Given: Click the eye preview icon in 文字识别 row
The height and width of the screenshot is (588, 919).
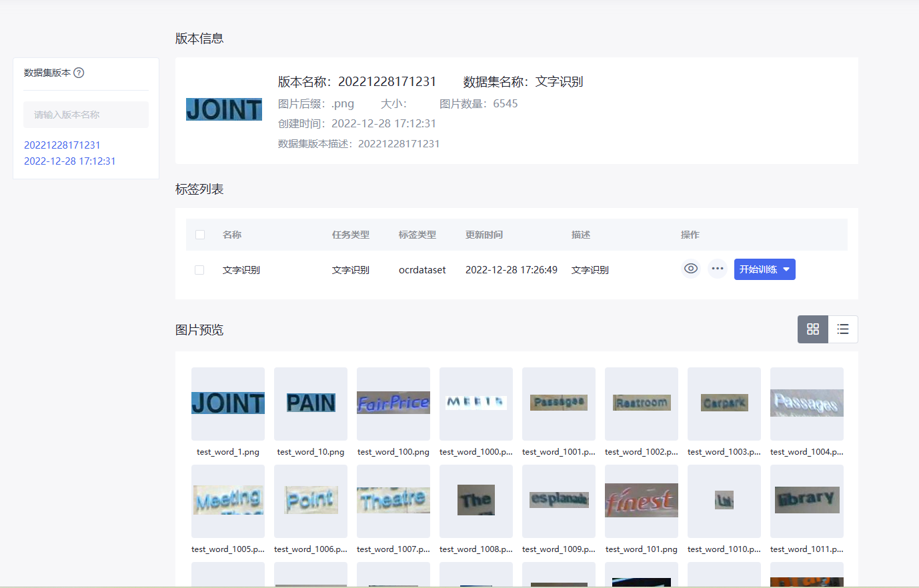Looking at the screenshot, I should tap(691, 269).
